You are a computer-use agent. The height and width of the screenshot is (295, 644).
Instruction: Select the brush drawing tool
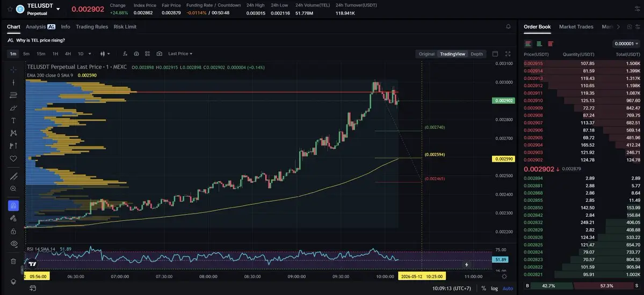tap(13, 108)
